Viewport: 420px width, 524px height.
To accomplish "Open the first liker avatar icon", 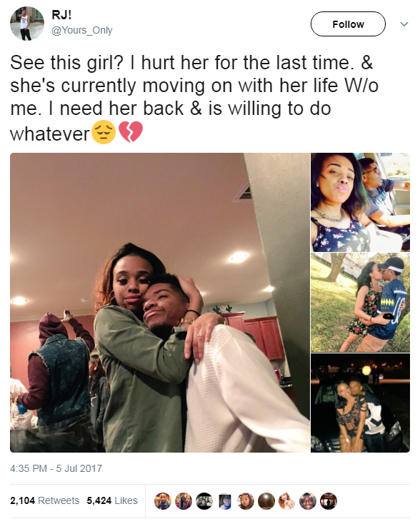I will click(163, 501).
